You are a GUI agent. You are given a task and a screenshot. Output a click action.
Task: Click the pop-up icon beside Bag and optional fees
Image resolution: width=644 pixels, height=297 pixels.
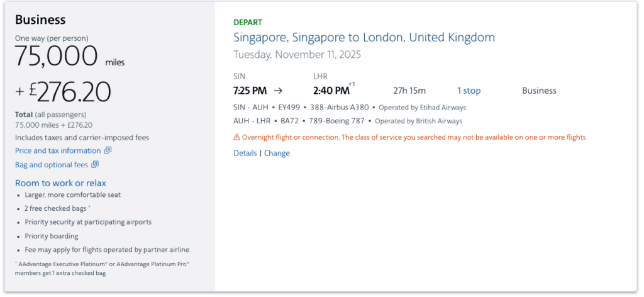coord(95,165)
